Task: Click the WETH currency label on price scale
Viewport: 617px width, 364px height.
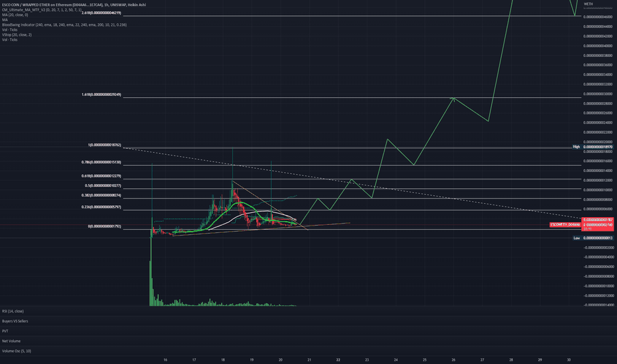Action: tap(589, 4)
